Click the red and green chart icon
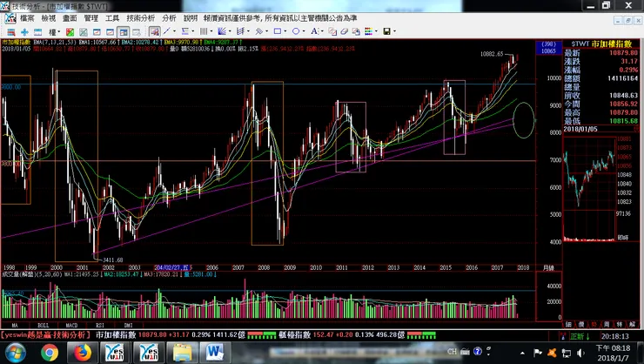Image resolution: width=644 pixels, height=364 pixels. (70, 31)
